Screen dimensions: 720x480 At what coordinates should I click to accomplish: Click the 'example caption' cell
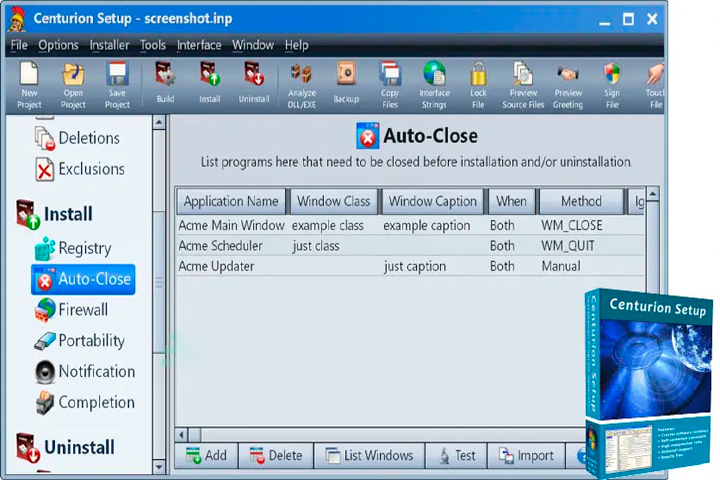[427, 226]
